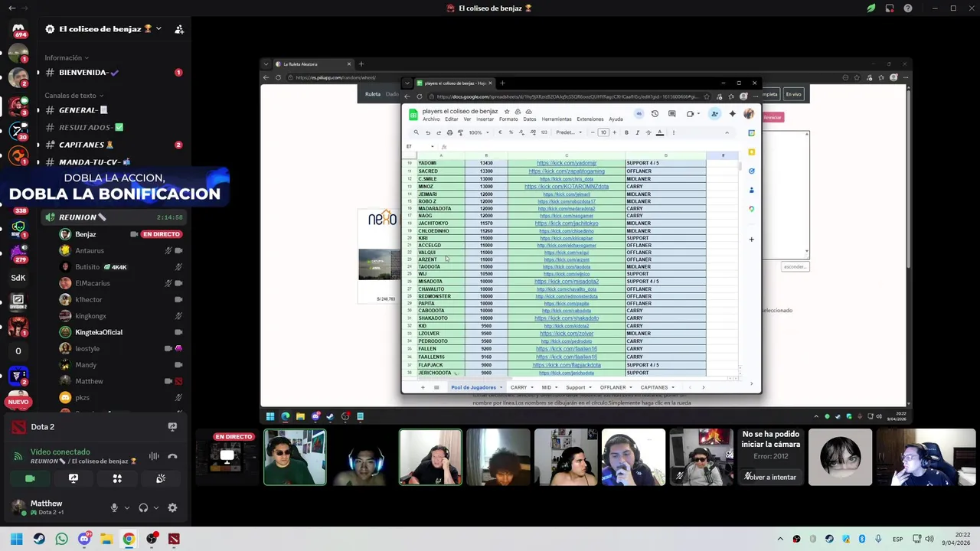
Task: Switch to the OFFLANER sheet tab
Action: pyautogui.click(x=613, y=387)
